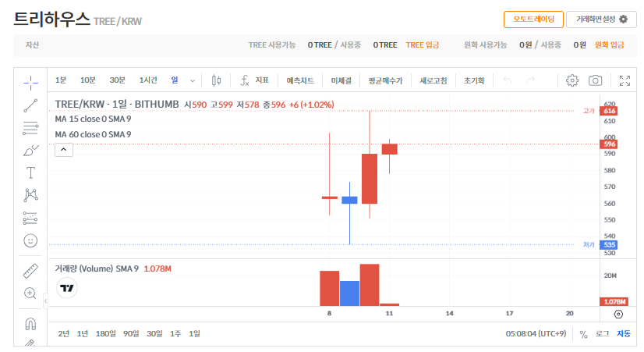This screenshot has height=352, width=644.
Task: Click the MA 15 close indicator label
Action: 93,119
